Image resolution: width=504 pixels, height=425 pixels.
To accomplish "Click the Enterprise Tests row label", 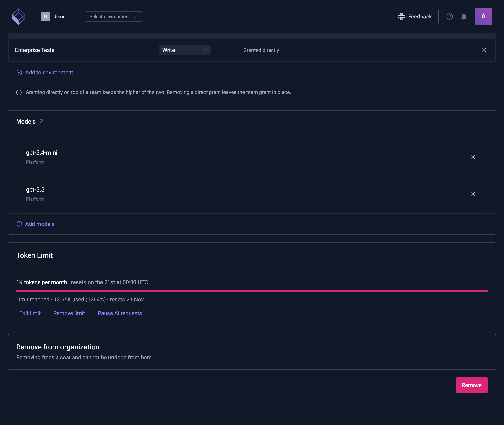I will coord(35,50).
